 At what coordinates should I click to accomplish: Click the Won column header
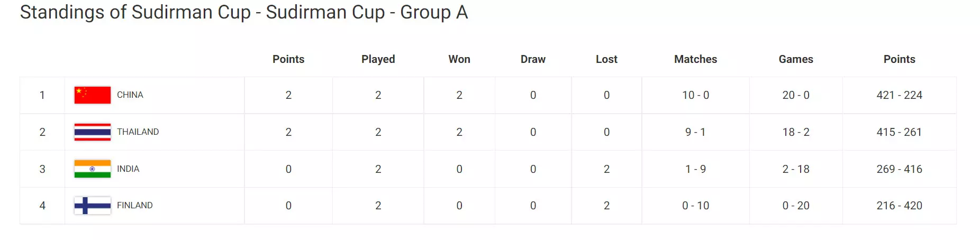tap(459, 59)
